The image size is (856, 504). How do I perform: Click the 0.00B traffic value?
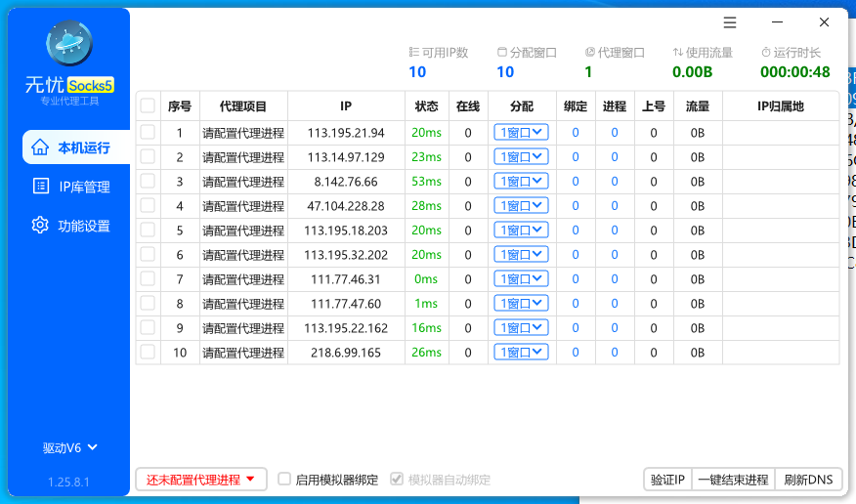pyautogui.click(x=692, y=72)
